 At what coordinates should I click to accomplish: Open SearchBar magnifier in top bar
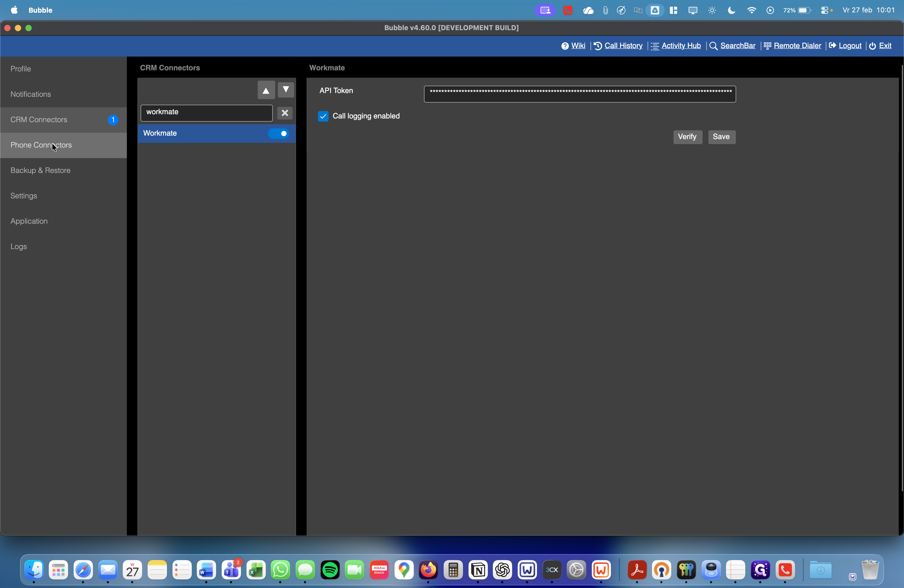pos(713,46)
